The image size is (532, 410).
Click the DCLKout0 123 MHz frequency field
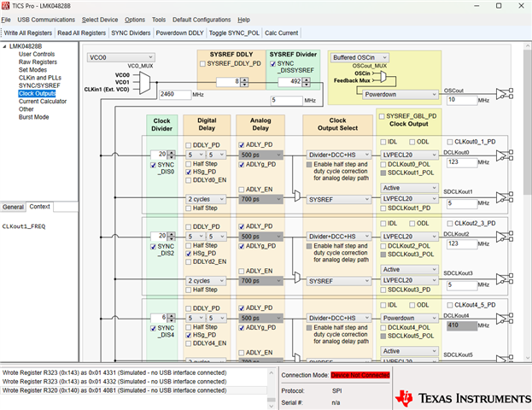pyautogui.click(x=462, y=162)
